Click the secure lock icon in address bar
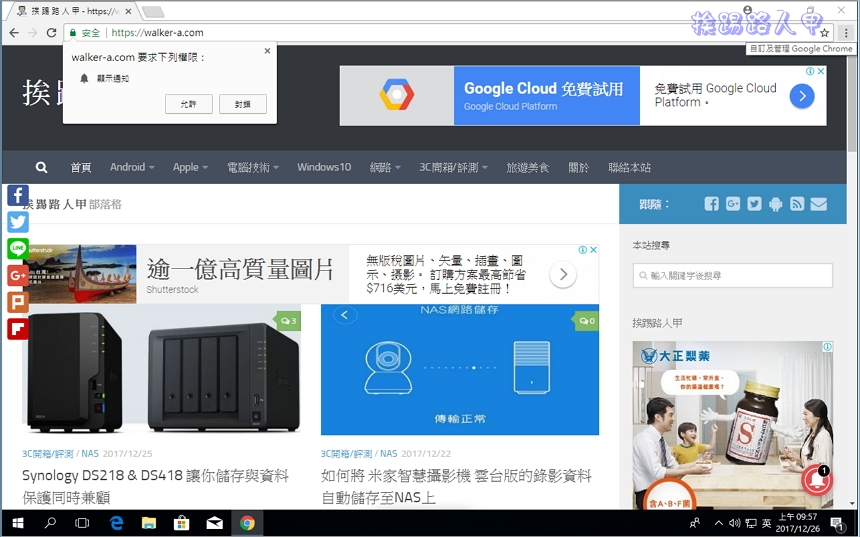 [x=72, y=33]
